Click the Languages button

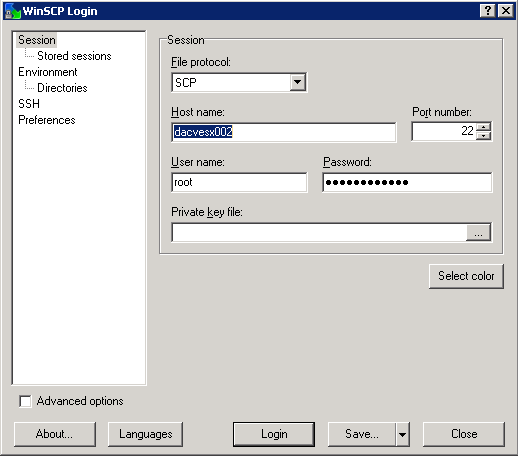145,434
